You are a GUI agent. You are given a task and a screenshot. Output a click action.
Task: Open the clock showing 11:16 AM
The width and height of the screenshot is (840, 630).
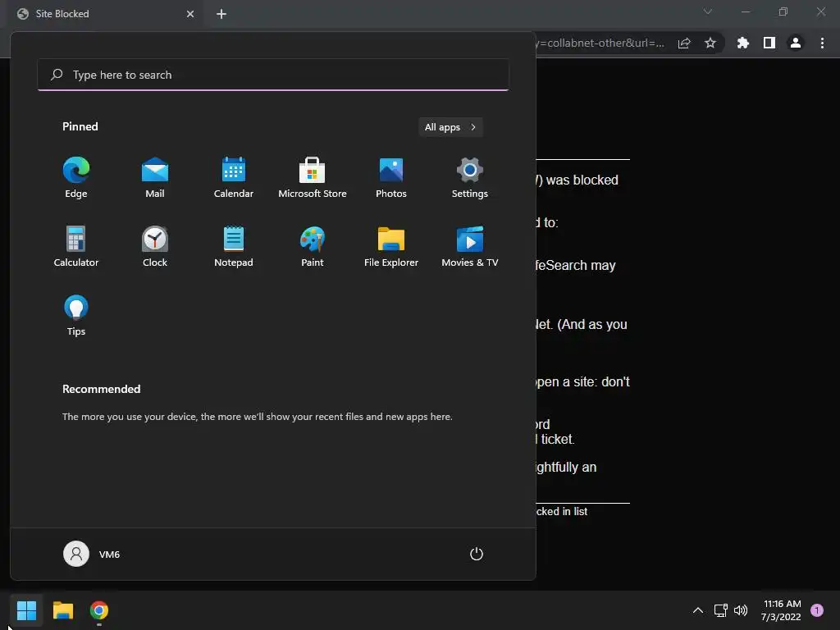coord(781,610)
